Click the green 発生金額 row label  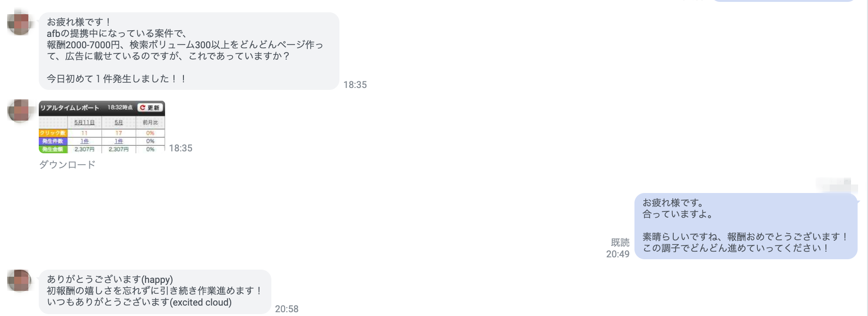[x=53, y=149]
